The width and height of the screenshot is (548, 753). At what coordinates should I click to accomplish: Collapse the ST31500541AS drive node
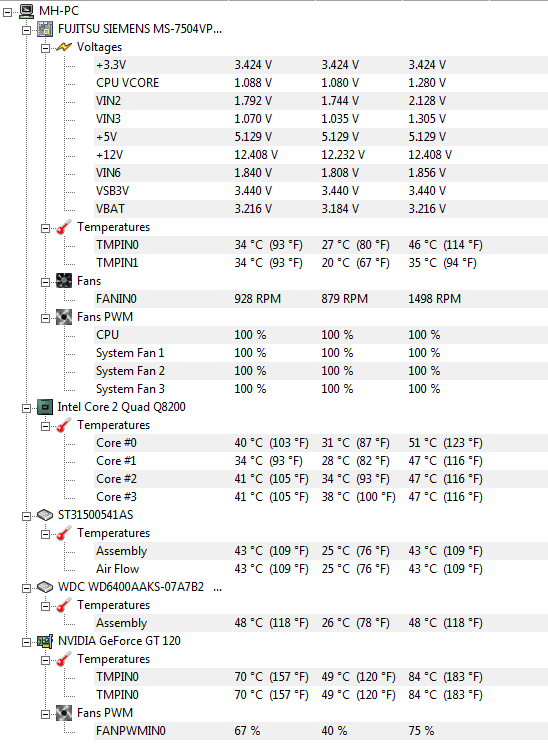click(26, 516)
